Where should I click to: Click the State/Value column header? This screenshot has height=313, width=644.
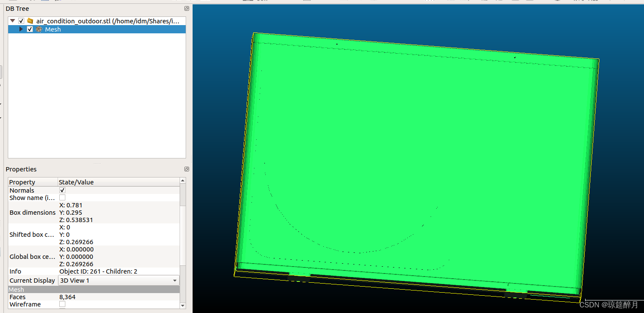click(119, 182)
